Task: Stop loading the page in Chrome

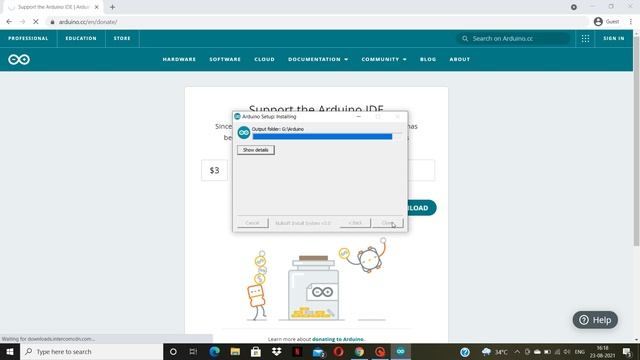Action: coord(36,22)
